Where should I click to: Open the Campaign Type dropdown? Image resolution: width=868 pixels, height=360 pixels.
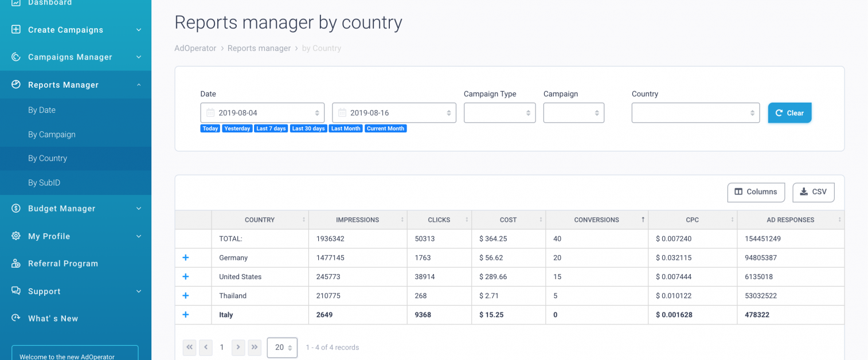tap(499, 113)
